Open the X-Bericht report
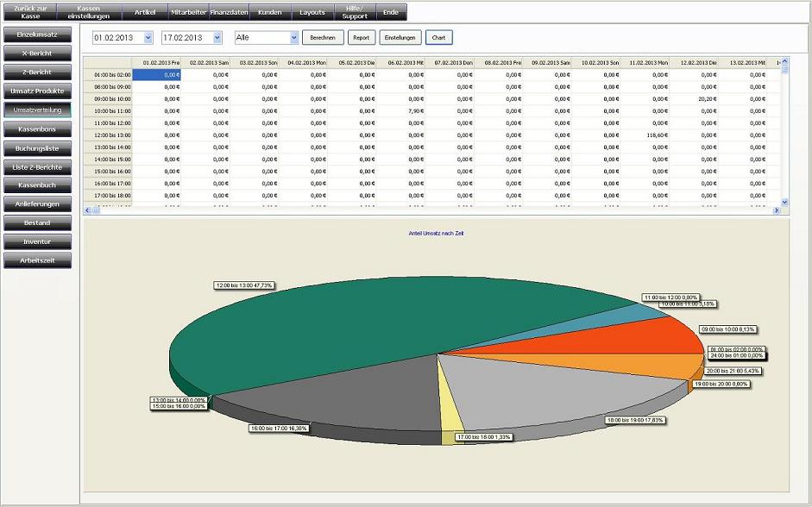 pos(37,53)
